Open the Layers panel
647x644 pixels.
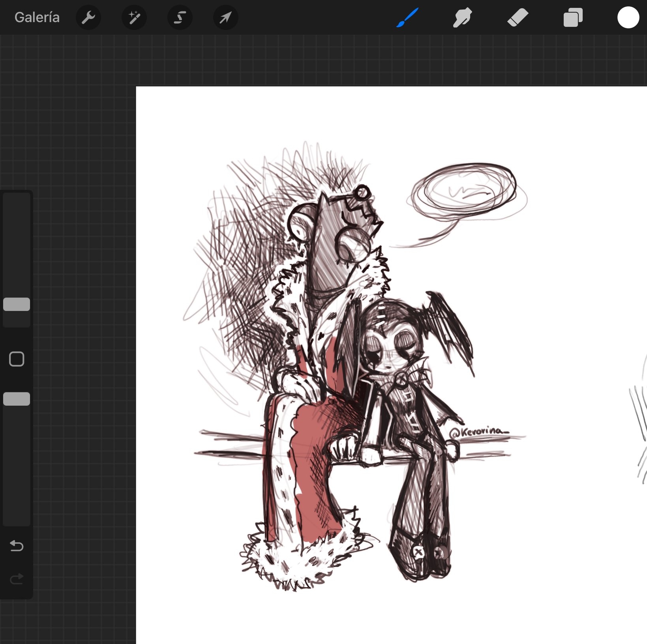coord(573,17)
